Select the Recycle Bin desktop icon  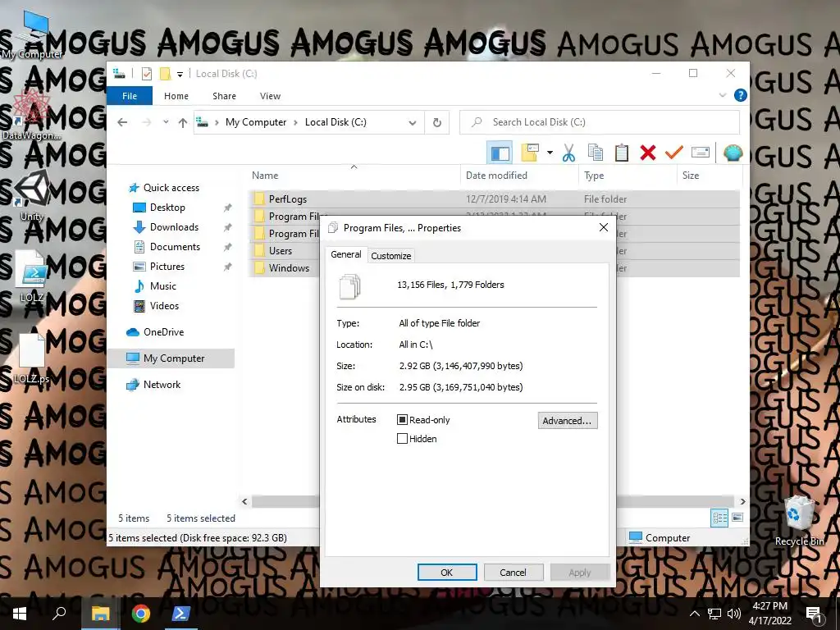point(799,519)
